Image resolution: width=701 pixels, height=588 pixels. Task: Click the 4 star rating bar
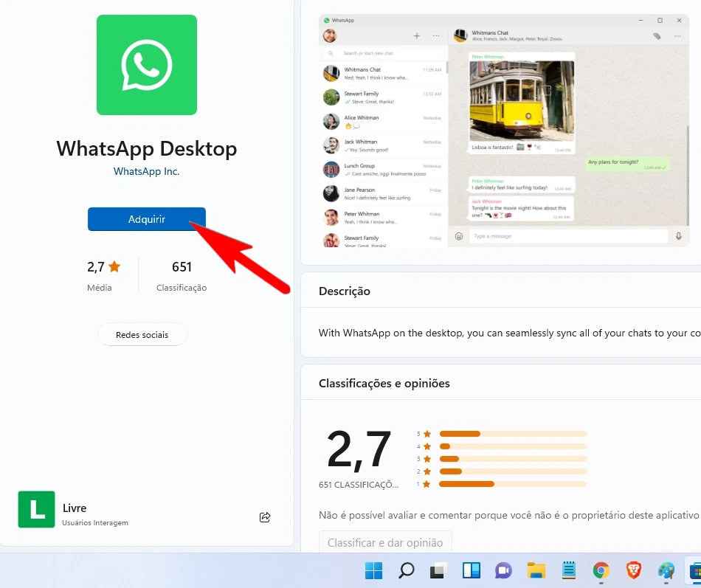(x=513, y=446)
